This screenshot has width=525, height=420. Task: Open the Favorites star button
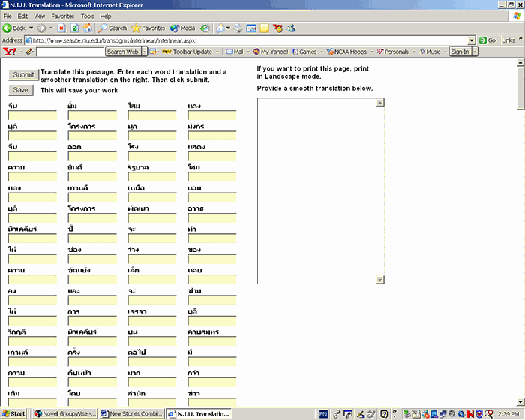pos(148,28)
